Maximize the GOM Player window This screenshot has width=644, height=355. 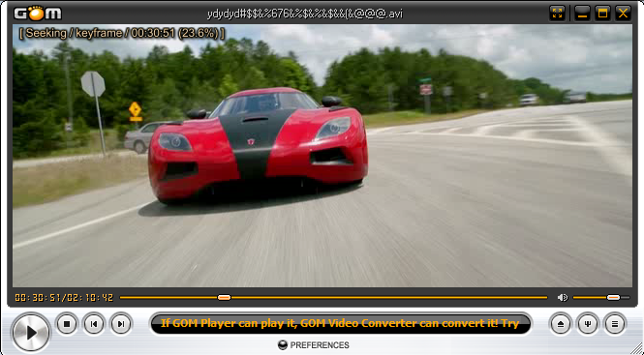[602, 14]
